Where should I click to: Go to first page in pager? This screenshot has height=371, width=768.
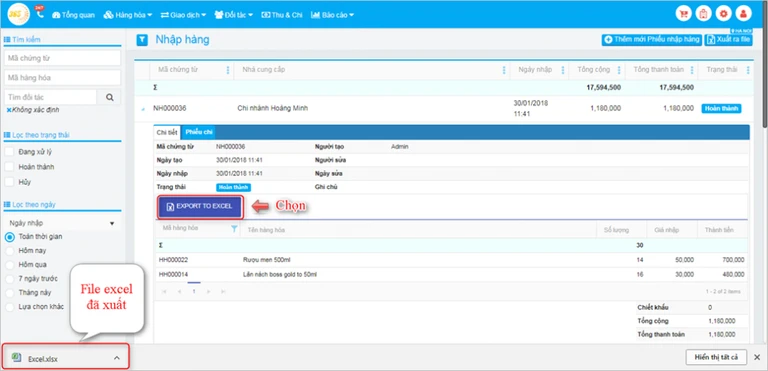click(x=164, y=292)
